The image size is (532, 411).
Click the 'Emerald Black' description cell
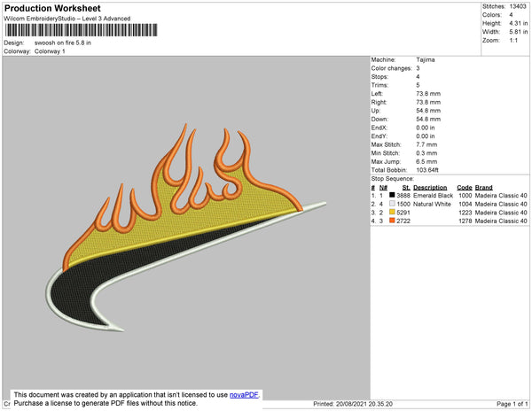(x=434, y=196)
